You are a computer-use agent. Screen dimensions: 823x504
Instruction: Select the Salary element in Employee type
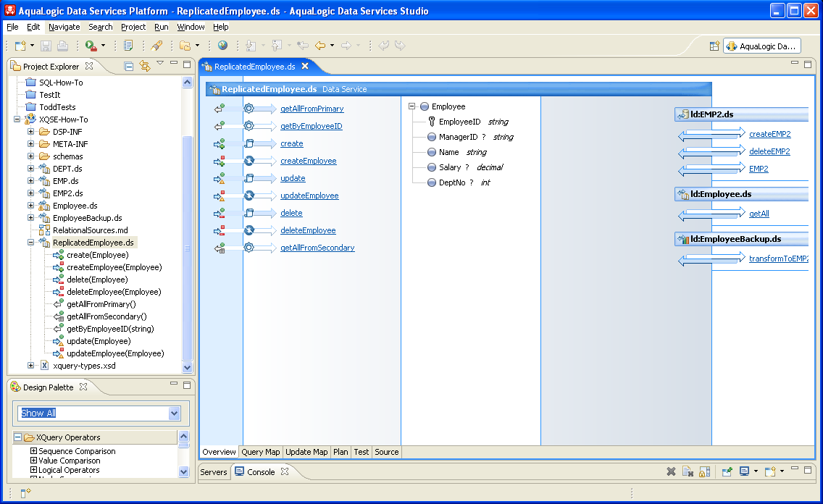[x=450, y=167]
